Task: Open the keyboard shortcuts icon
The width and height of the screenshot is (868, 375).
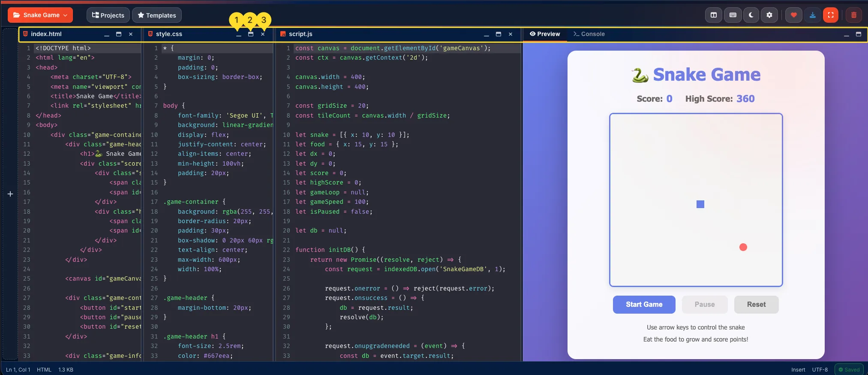Action: [x=733, y=15]
